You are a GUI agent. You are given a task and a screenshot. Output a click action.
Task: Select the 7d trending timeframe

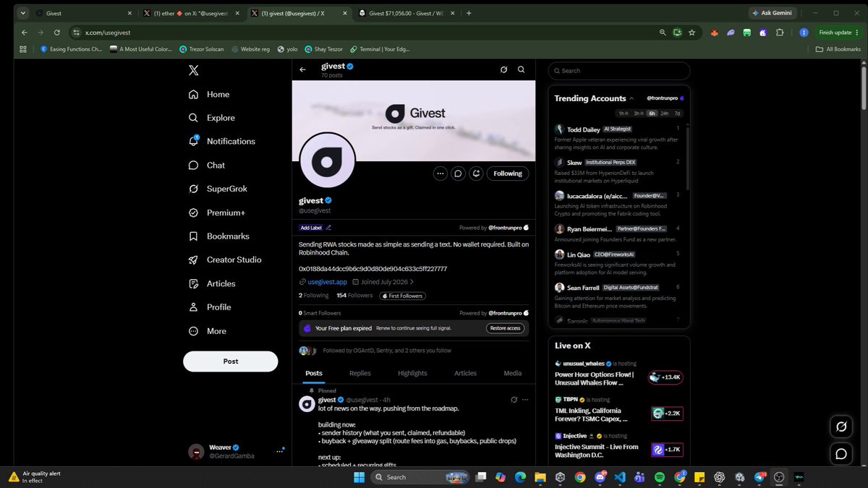click(x=677, y=114)
